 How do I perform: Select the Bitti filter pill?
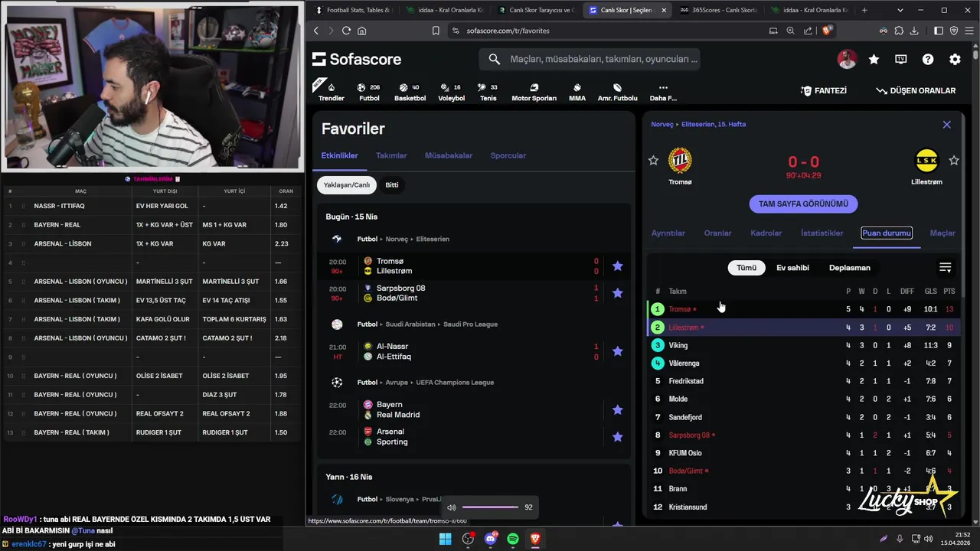coord(392,184)
